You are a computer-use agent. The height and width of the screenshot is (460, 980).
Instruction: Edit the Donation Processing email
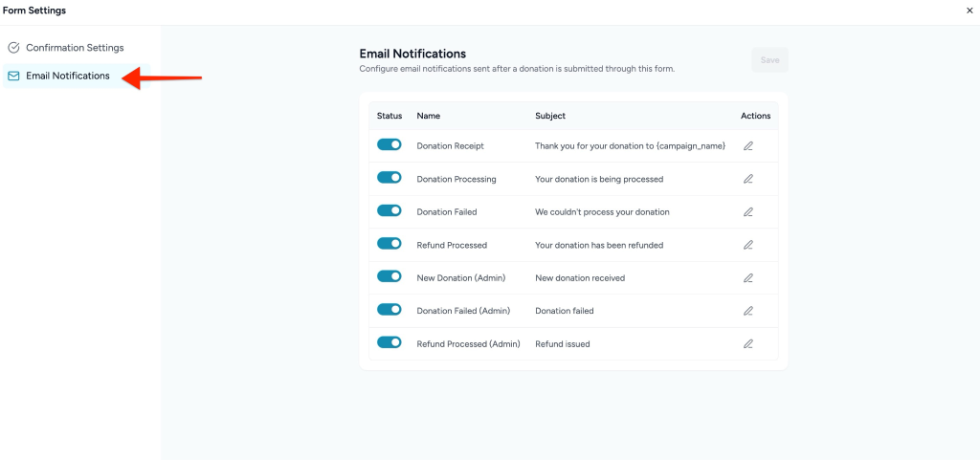pyautogui.click(x=748, y=179)
